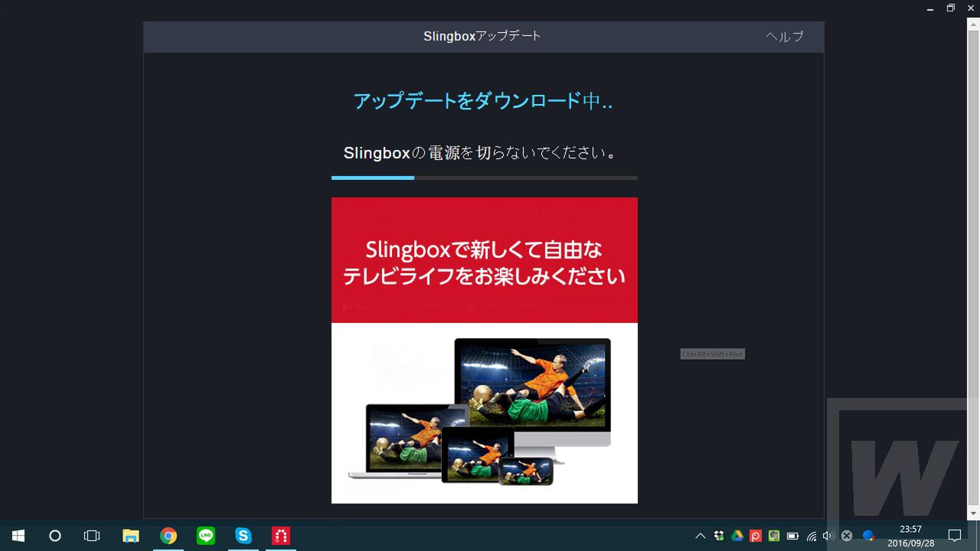Viewport: 980px width, 551px height.
Task: Click the blue circle tray icon
Action: pos(868,536)
